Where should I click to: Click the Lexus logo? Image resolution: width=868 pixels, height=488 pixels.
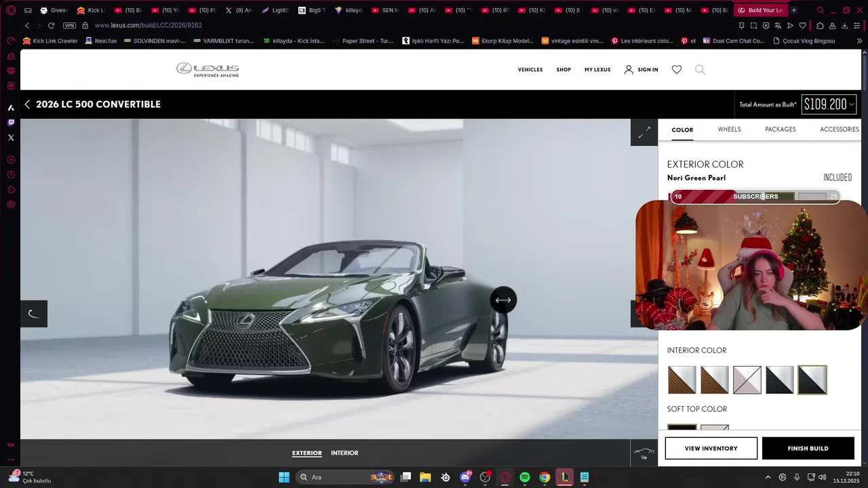208,69
